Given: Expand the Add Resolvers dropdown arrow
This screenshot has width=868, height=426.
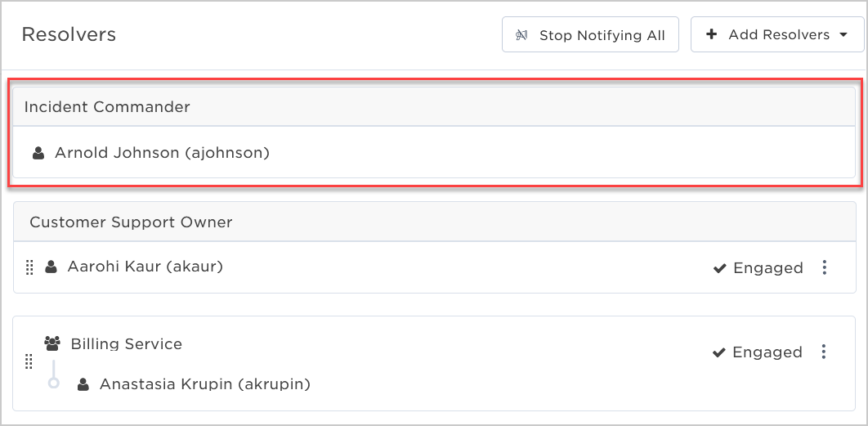Looking at the screenshot, I should click(843, 35).
